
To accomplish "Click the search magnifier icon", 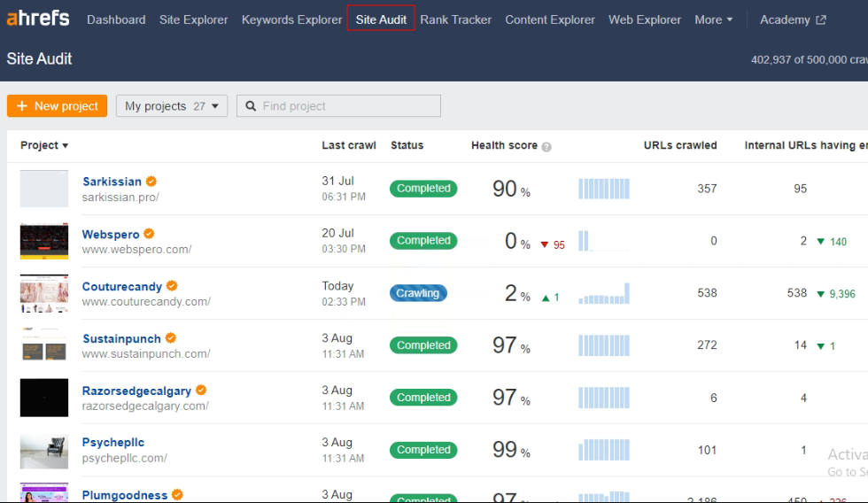I will click(x=251, y=105).
